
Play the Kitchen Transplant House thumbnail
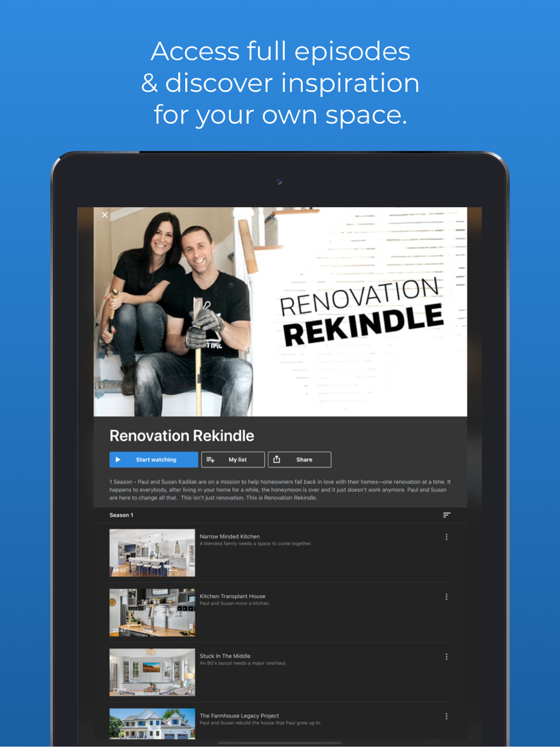pyautogui.click(x=152, y=613)
